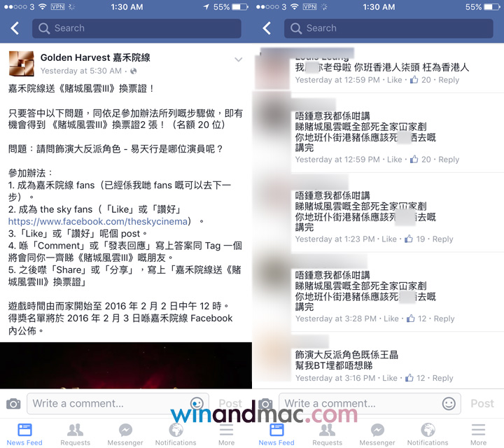The image size is (504, 448).
Task: Open camera icon beside left comment box
Action: (13, 404)
